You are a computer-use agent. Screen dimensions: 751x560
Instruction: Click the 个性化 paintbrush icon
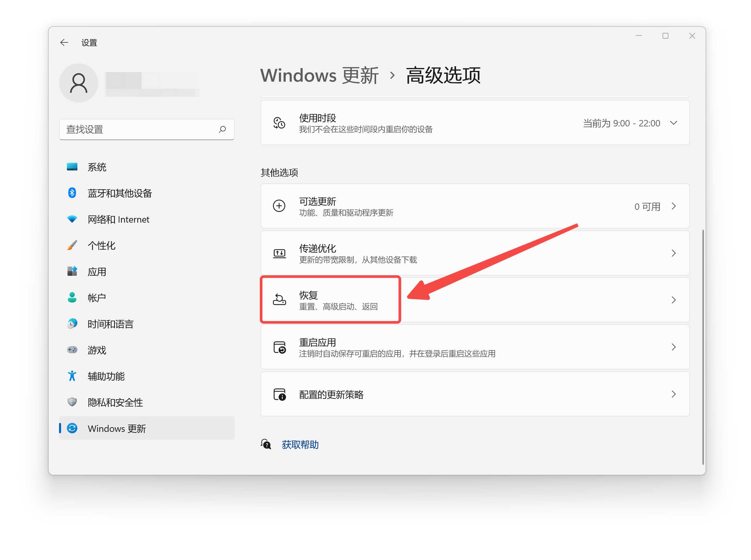click(72, 245)
